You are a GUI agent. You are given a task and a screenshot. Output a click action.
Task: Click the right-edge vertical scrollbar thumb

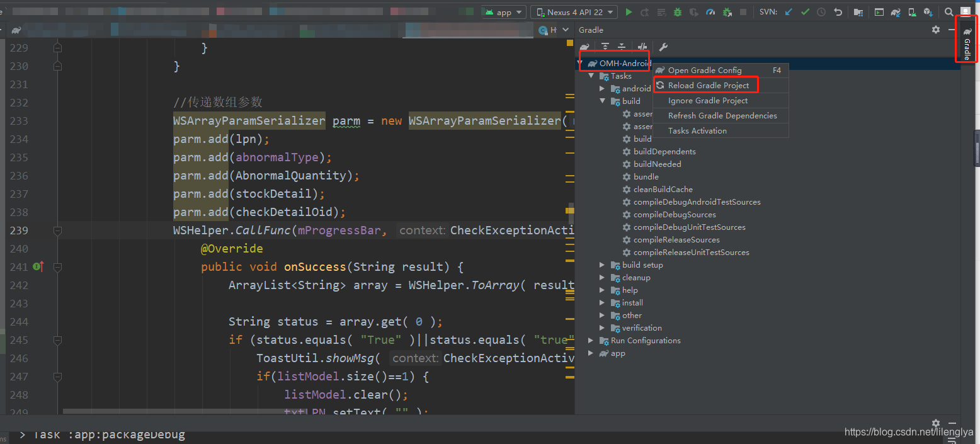pyautogui.click(x=977, y=148)
